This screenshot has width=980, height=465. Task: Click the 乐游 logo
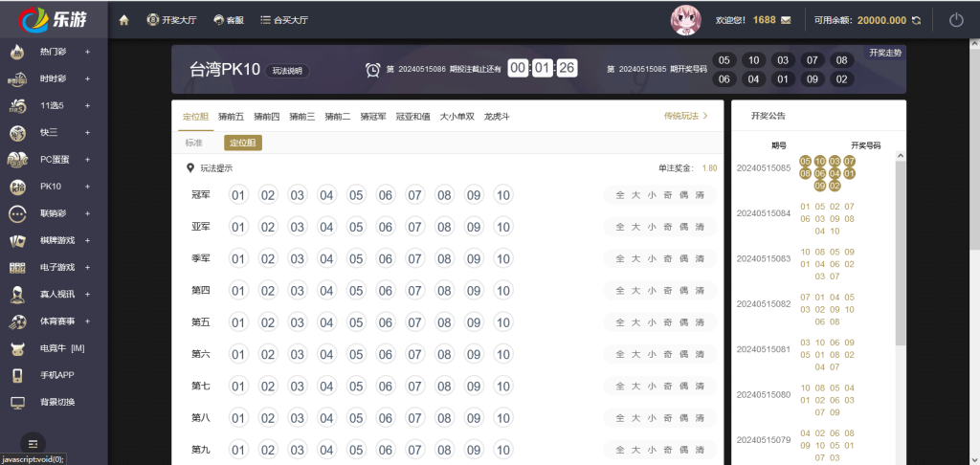54,19
